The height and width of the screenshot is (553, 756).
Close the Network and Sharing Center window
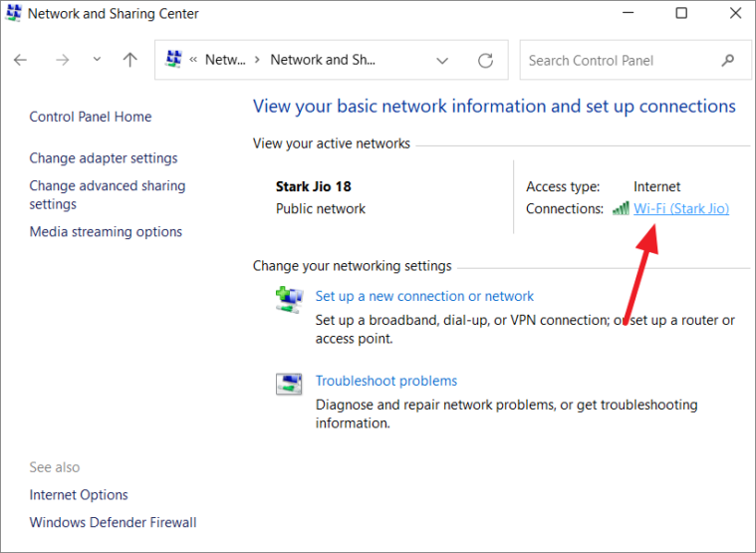(735, 13)
